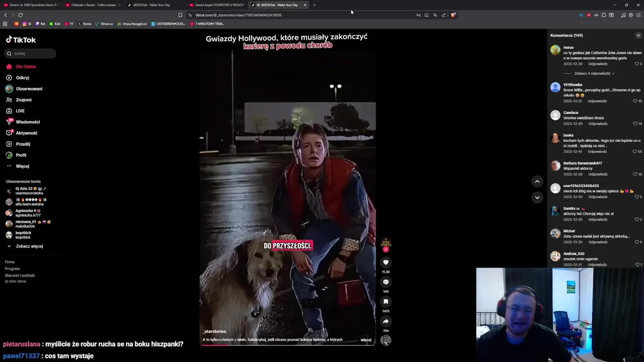Screen dimensions: 644x362
Task: Open the Kick bookmark
Action: tap(55, 24)
